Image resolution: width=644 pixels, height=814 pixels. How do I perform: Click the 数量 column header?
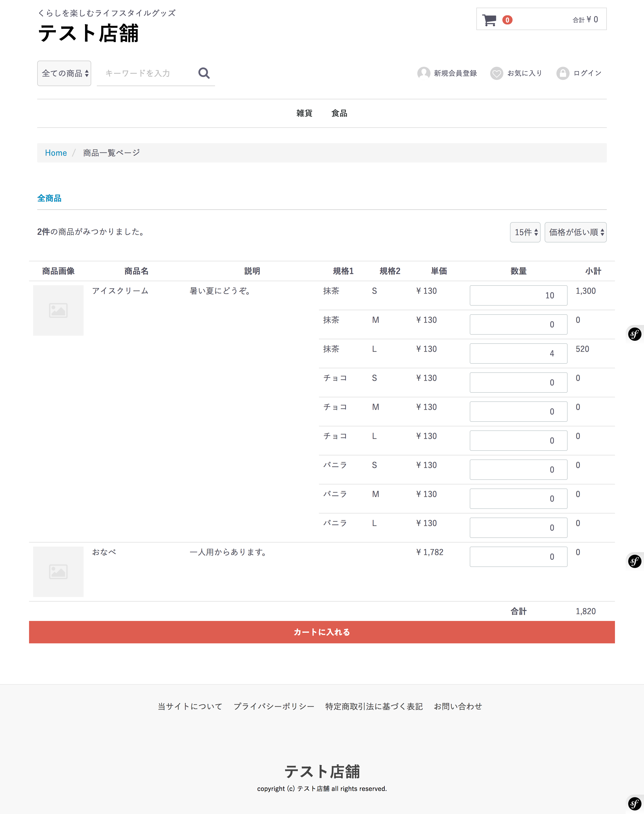(518, 271)
